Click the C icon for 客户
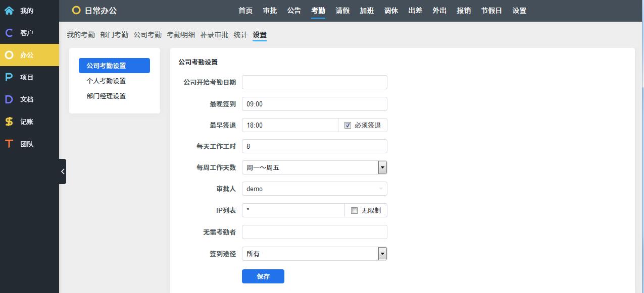Screen dimensions: 644x293 [x=9, y=33]
